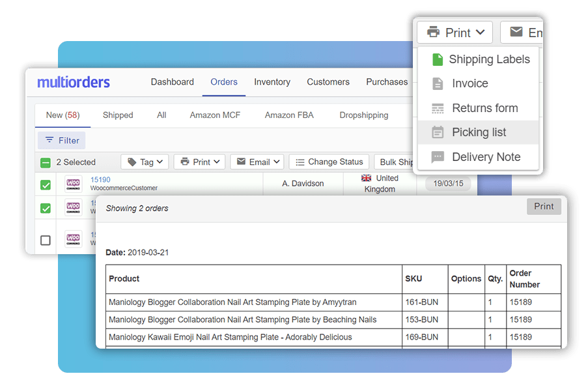The width and height of the screenshot is (588, 391).
Task: Uncheck the checkbox for order 15190
Action: click(x=45, y=184)
